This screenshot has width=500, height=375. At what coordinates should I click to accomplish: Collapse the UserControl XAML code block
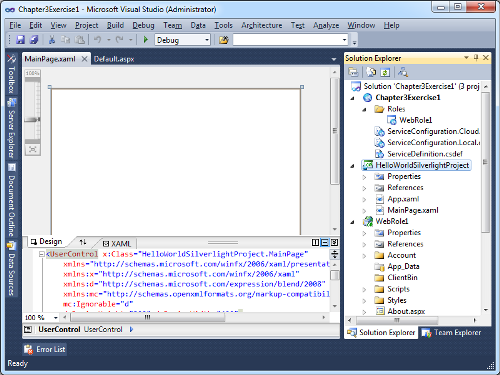tap(42, 254)
